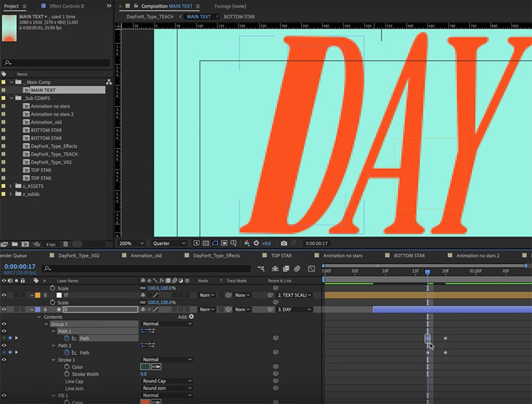This screenshot has width=532, height=404.
Task: Open the 200% magnification dropdown
Action: 132,243
